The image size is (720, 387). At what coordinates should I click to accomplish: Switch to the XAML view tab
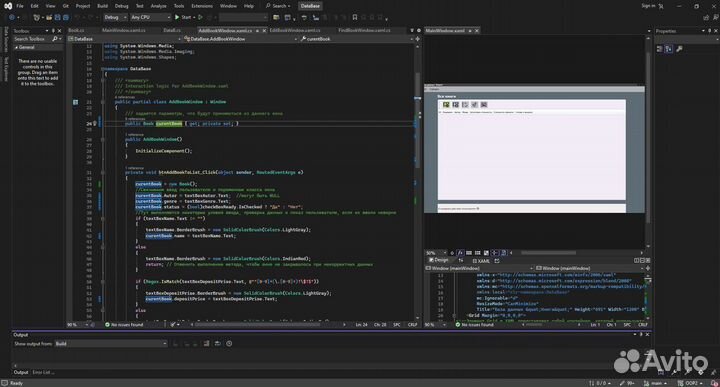(x=481, y=261)
